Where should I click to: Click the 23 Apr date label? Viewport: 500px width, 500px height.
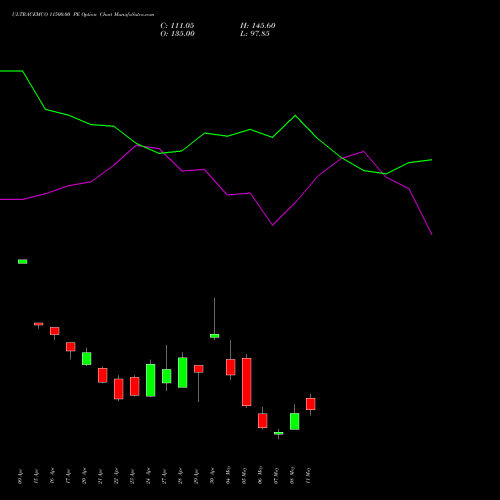pos(132,476)
